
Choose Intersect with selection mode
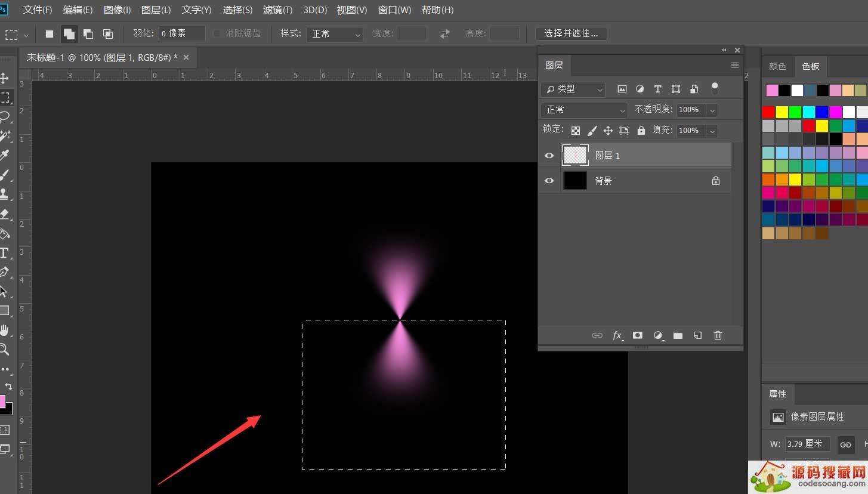pyautogui.click(x=108, y=34)
